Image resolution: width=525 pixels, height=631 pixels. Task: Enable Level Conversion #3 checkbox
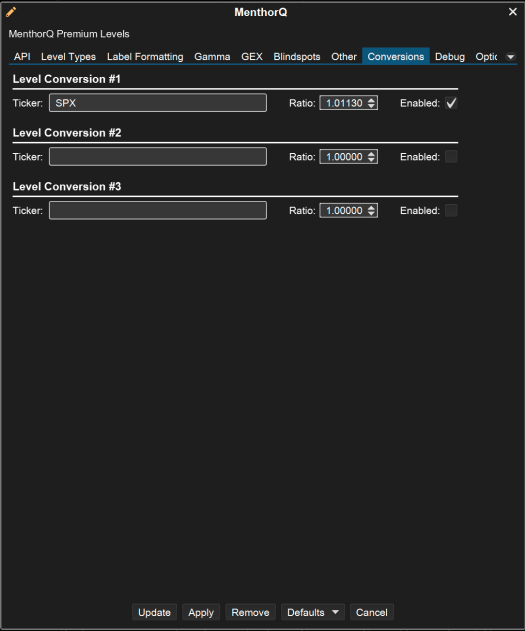click(451, 210)
